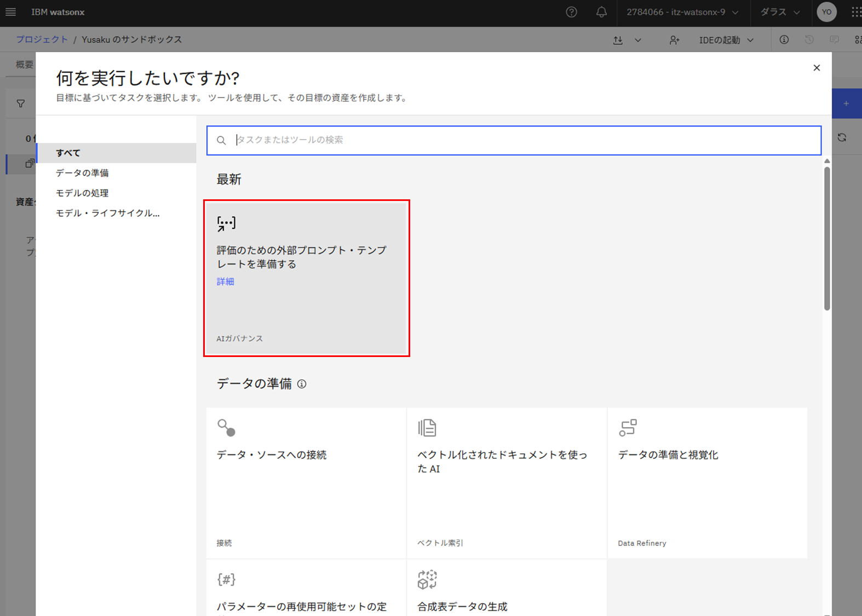
Task: Click the import/export arrows icon
Action: click(x=618, y=40)
